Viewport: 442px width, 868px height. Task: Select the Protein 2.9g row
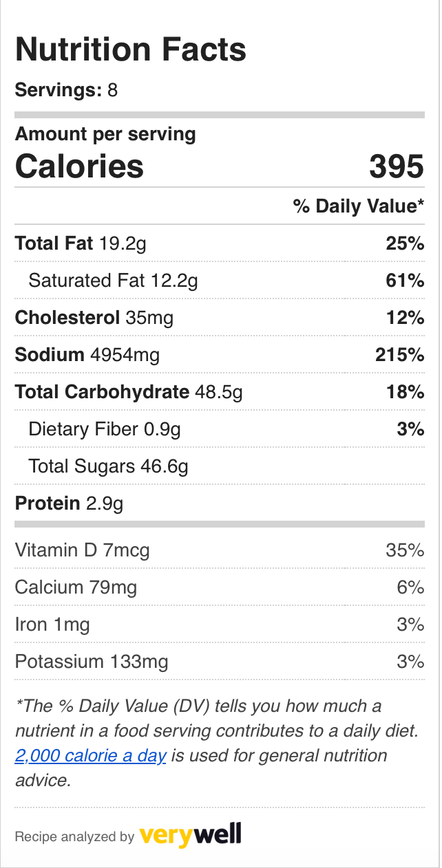point(220,503)
